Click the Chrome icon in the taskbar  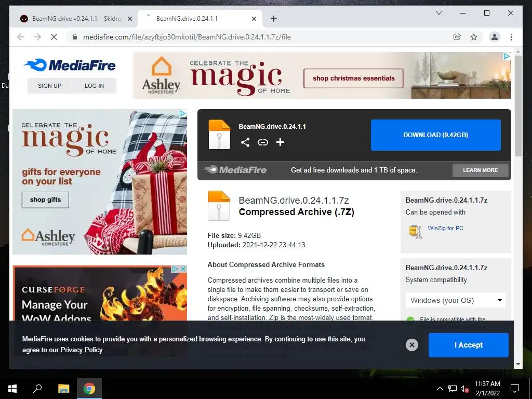(x=89, y=389)
